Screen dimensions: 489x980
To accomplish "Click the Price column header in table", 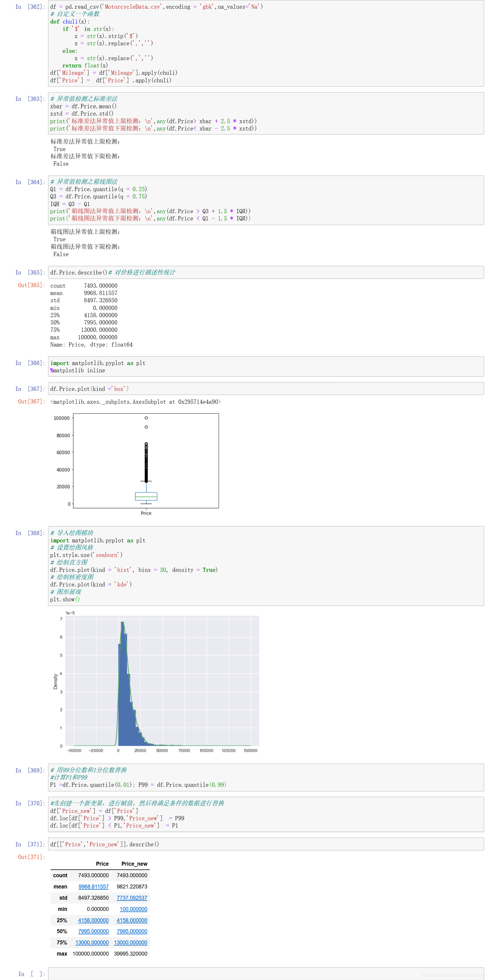I will [x=102, y=864].
